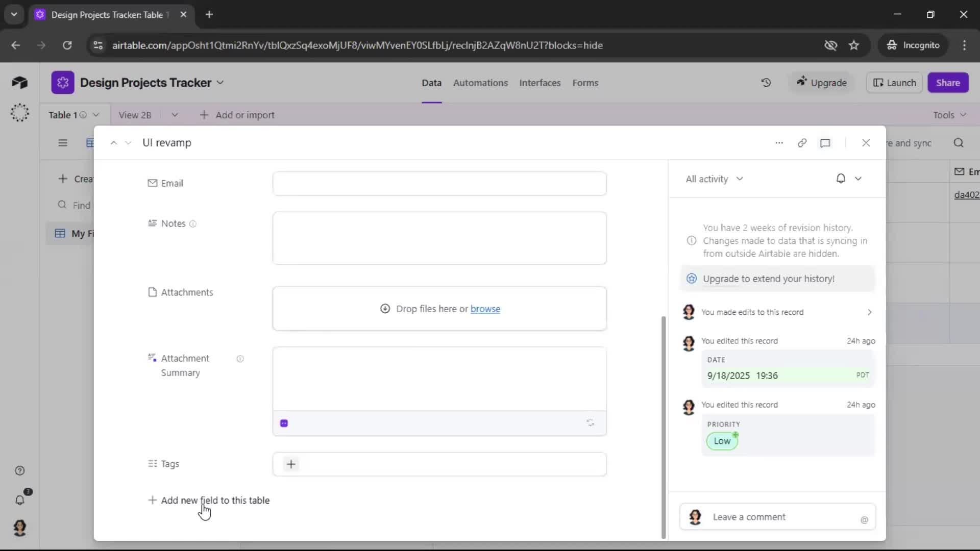This screenshot has height=551, width=980.
Task: Click the mention @ icon in comment box
Action: click(x=864, y=520)
